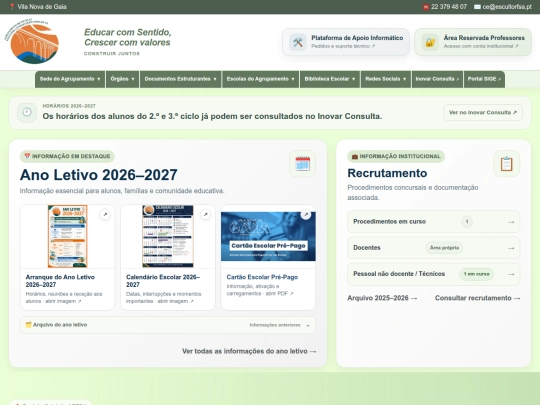Click the school logo with orange bridge
This screenshot has width=540, height=405.
click(32, 42)
